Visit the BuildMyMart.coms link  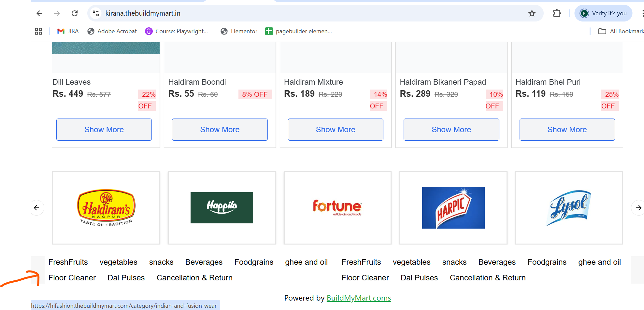click(x=359, y=298)
